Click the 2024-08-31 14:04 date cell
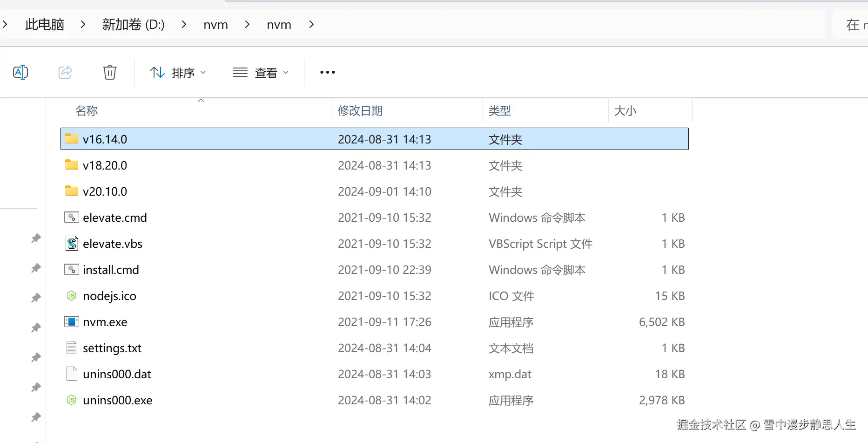 (x=384, y=348)
